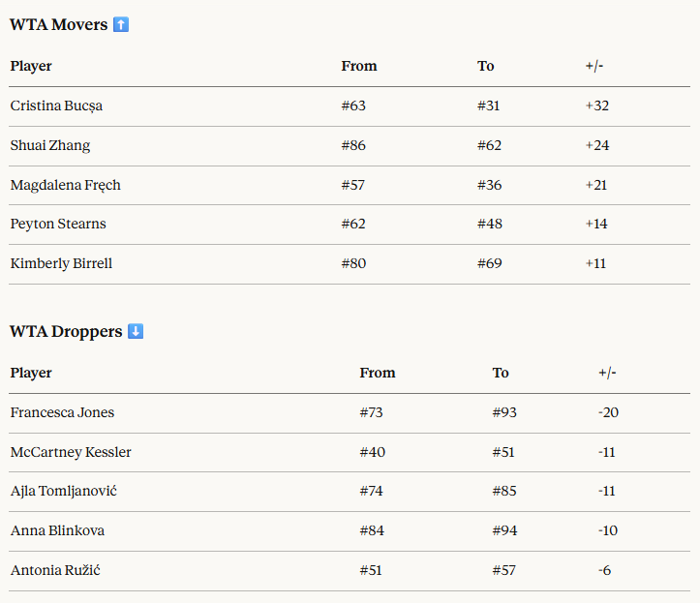This screenshot has height=603, width=700.
Task: Click the up arrow icon beside WTA Movers
Action: pos(121,25)
